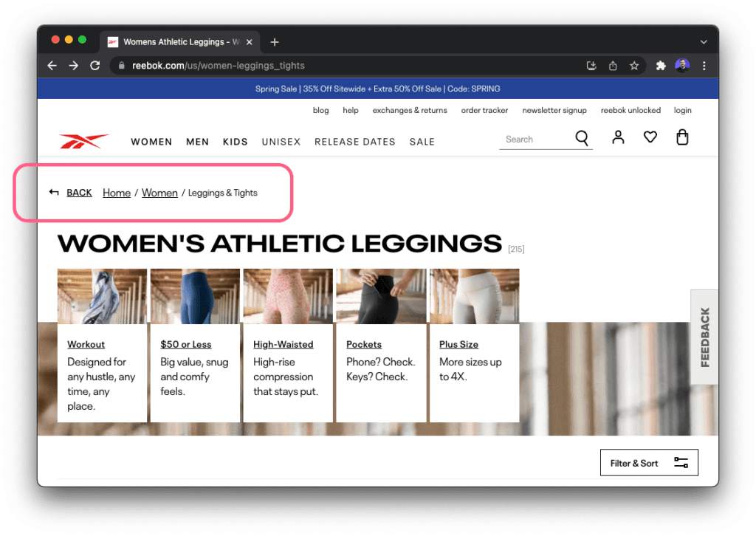Open the Chrome profile avatar
The height and width of the screenshot is (536, 756).
(682, 65)
